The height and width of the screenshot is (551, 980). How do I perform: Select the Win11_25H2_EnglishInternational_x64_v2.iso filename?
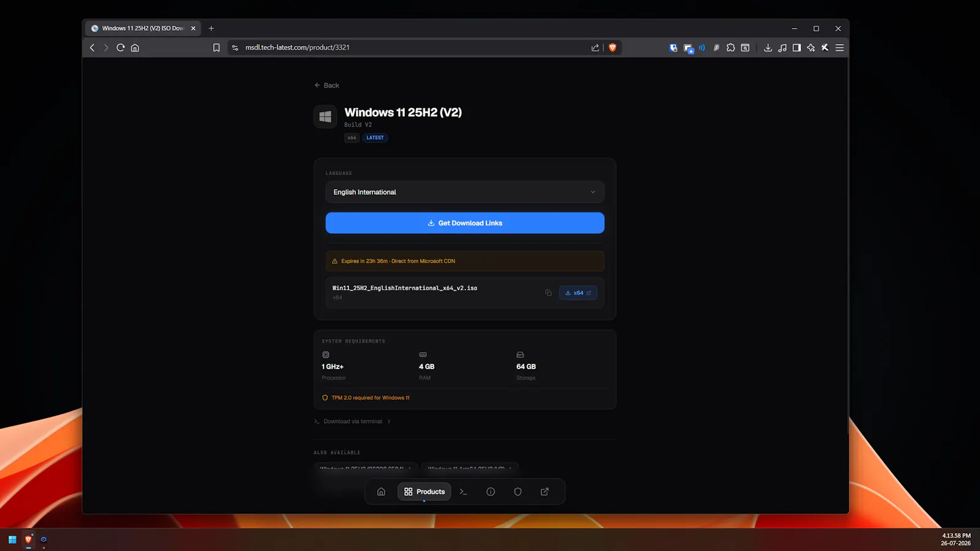pyautogui.click(x=405, y=288)
